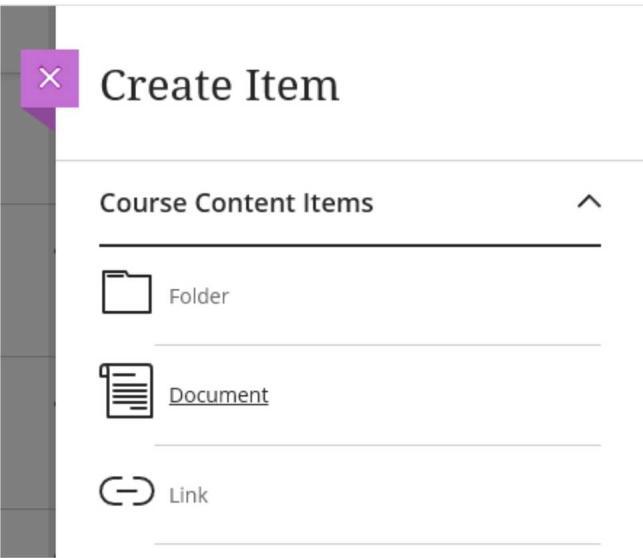Click empty space right of Link label
643x558 pixels.
[400, 495]
